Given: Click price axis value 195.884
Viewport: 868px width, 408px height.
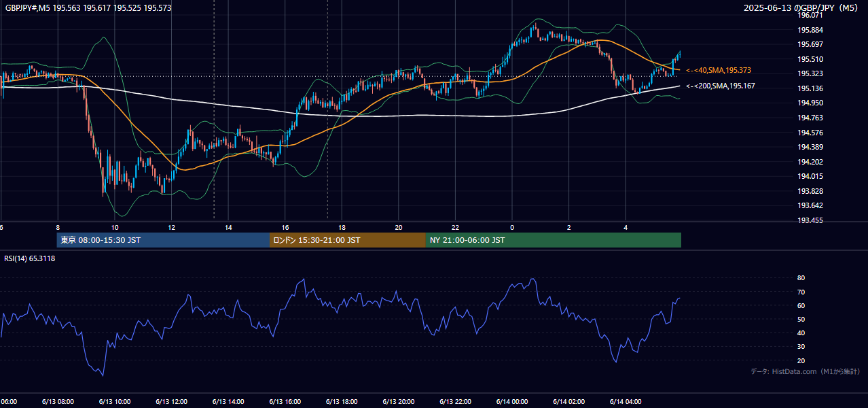Looking at the screenshot, I should pos(810,30).
